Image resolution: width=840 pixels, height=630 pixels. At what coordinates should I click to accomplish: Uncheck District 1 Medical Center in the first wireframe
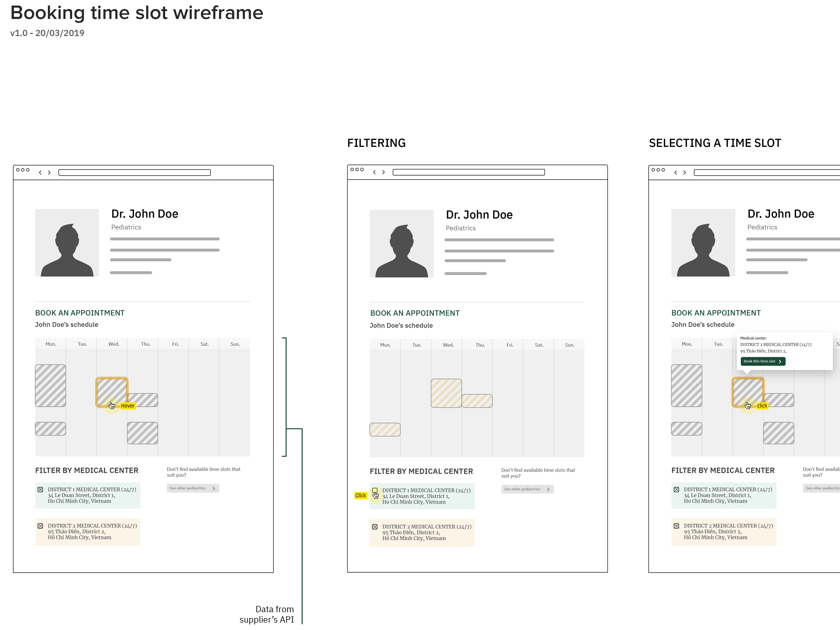pos(41,489)
